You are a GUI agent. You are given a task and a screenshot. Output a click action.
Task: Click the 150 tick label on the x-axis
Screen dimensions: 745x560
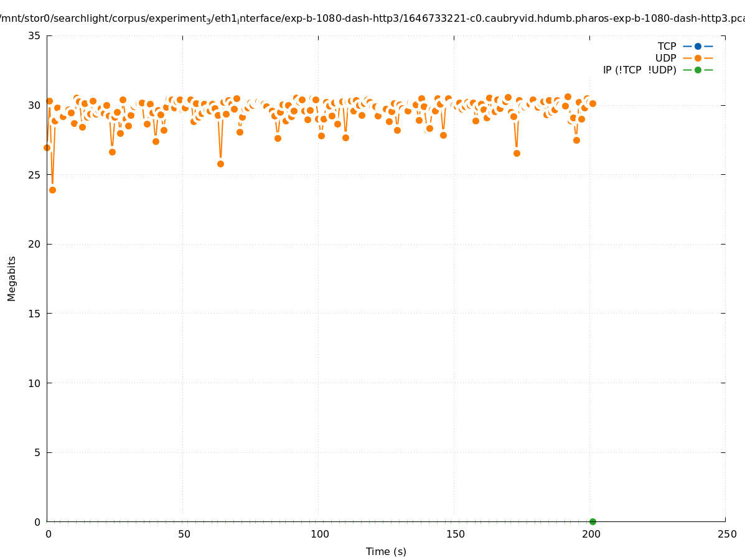click(454, 534)
